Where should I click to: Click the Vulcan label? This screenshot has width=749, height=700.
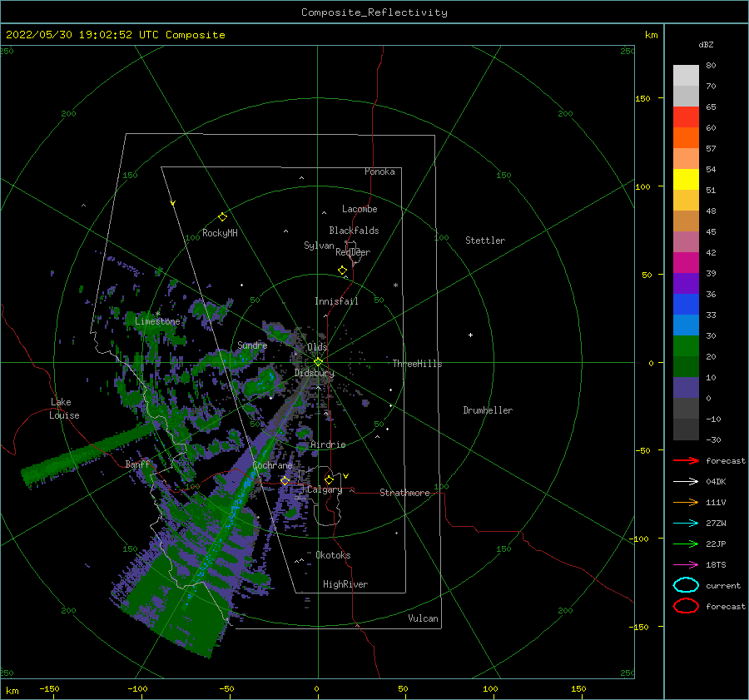[x=423, y=618]
